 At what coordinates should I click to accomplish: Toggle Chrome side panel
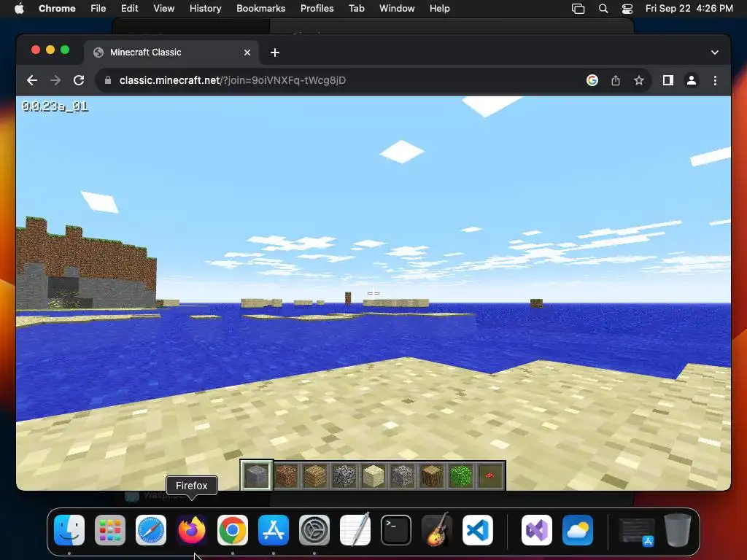pyautogui.click(x=668, y=80)
